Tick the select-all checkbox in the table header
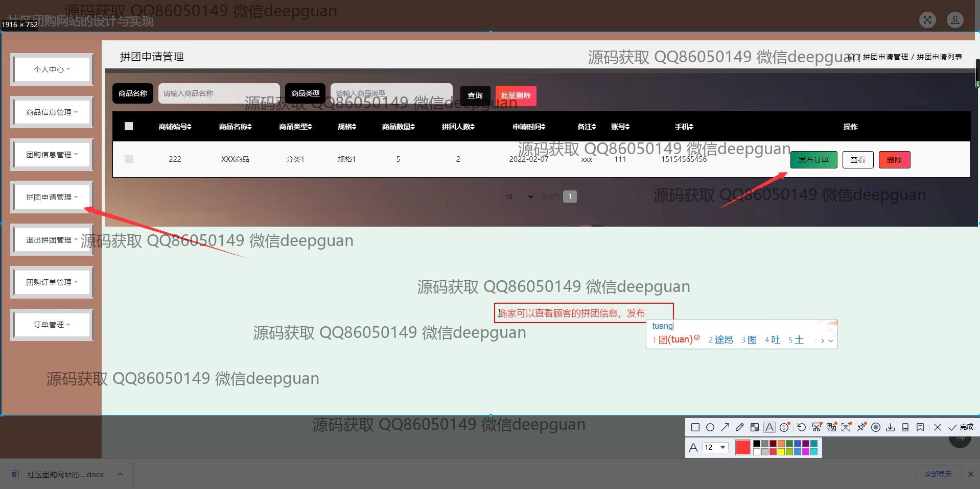Viewport: 980px width, 489px height. [129, 126]
